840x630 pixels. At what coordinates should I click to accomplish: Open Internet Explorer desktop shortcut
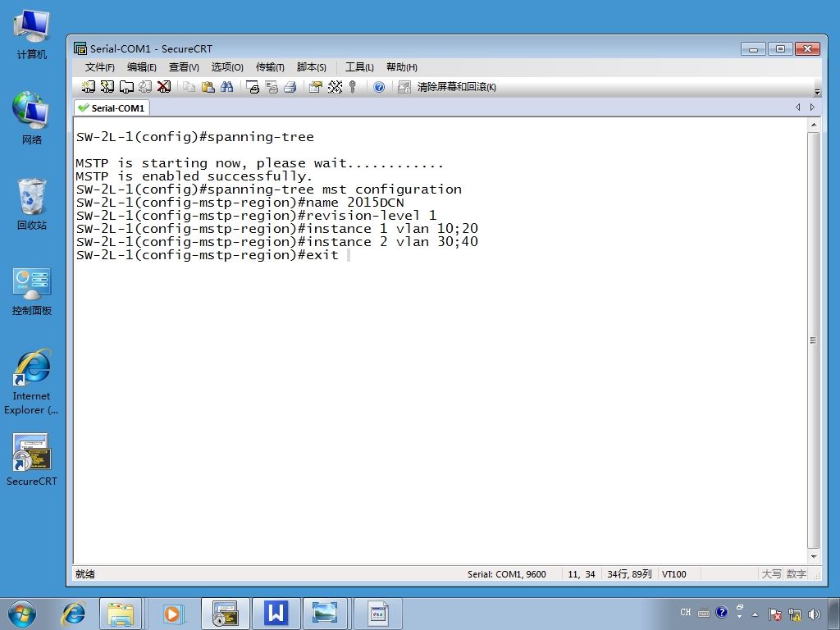point(32,381)
